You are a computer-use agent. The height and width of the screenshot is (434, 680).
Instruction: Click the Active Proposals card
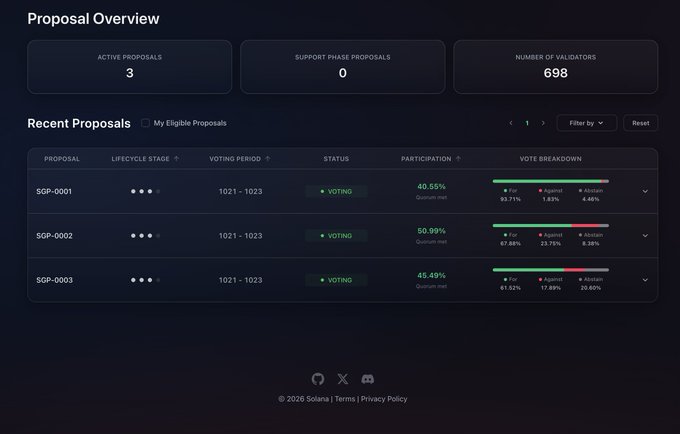pyautogui.click(x=130, y=67)
